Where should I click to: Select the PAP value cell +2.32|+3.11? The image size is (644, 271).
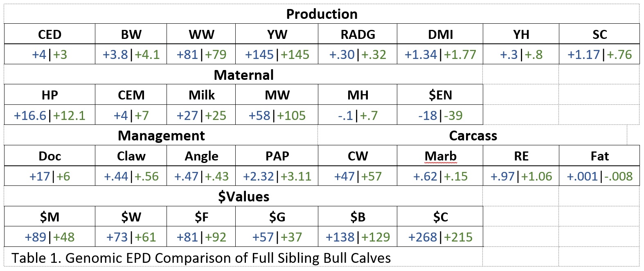[x=277, y=176]
